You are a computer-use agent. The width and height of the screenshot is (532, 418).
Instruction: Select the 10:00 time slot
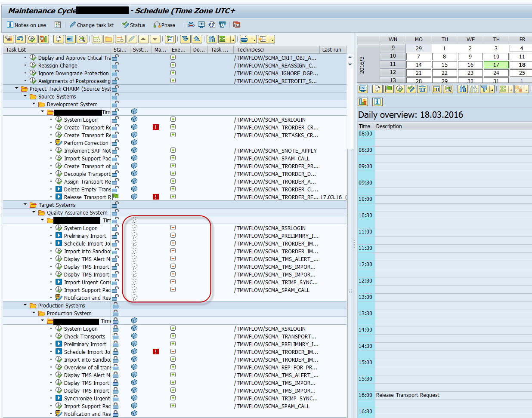click(365, 199)
